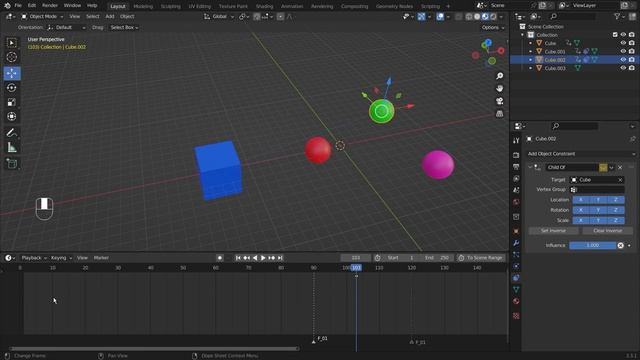Toggle the camera view icon

[x=500, y=101]
